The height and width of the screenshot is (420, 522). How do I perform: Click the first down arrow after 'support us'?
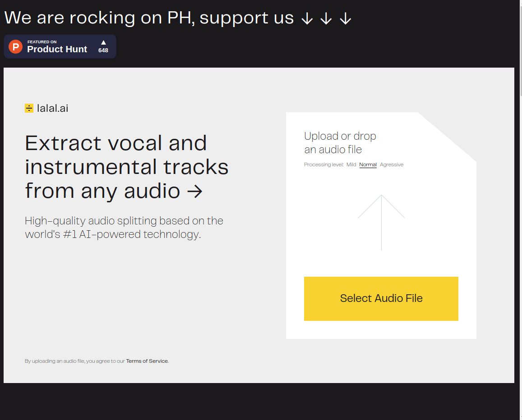(x=307, y=18)
